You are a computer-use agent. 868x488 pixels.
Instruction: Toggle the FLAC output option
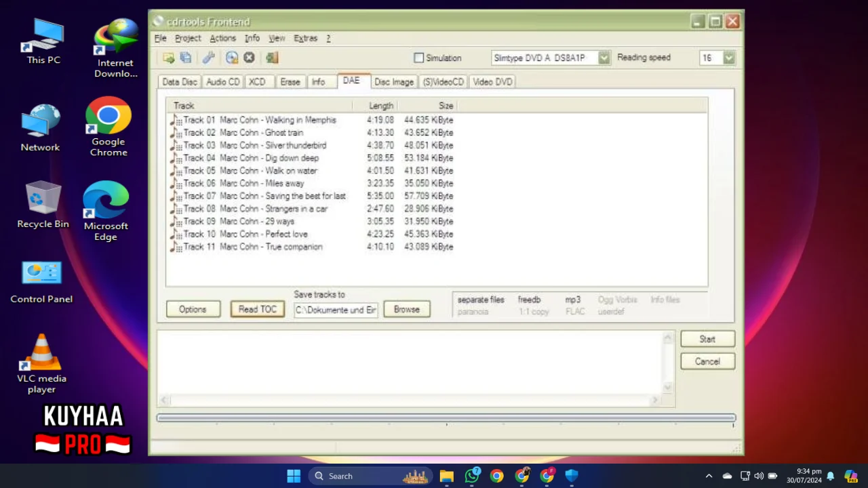[x=575, y=312]
